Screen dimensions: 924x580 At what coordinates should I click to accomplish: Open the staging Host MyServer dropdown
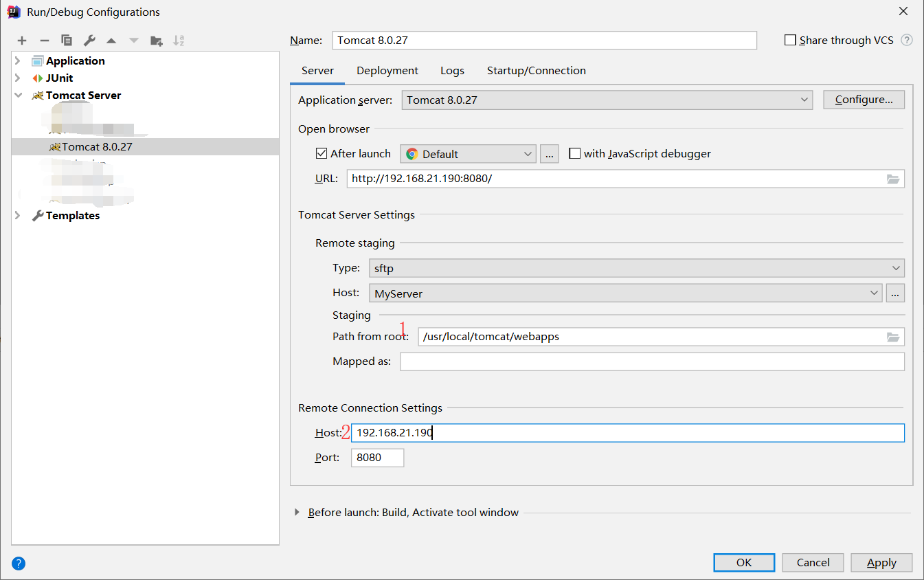[626, 293]
